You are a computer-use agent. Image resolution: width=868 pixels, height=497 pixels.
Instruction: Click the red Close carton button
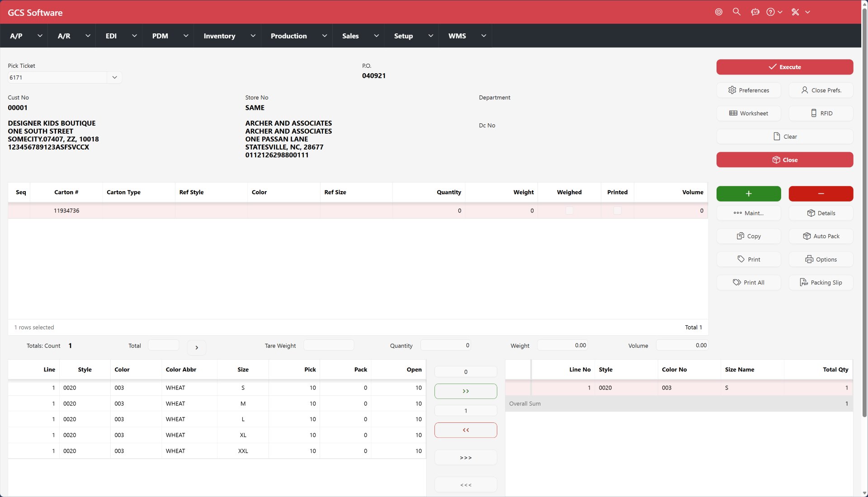[x=785, y=160]
